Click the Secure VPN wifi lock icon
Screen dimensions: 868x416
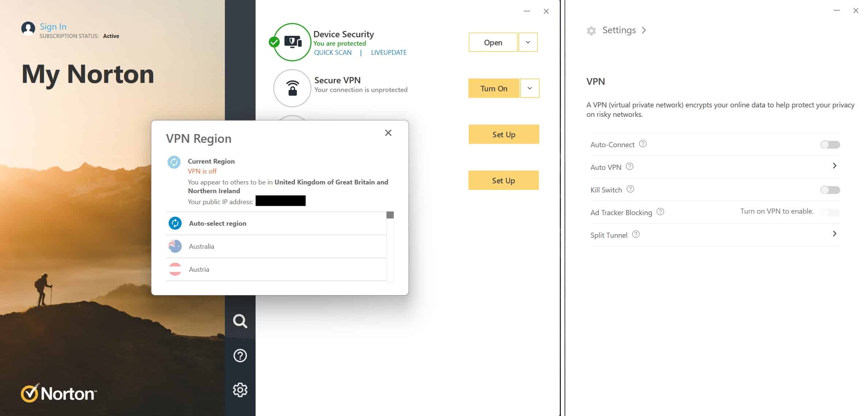coord(292,88)
